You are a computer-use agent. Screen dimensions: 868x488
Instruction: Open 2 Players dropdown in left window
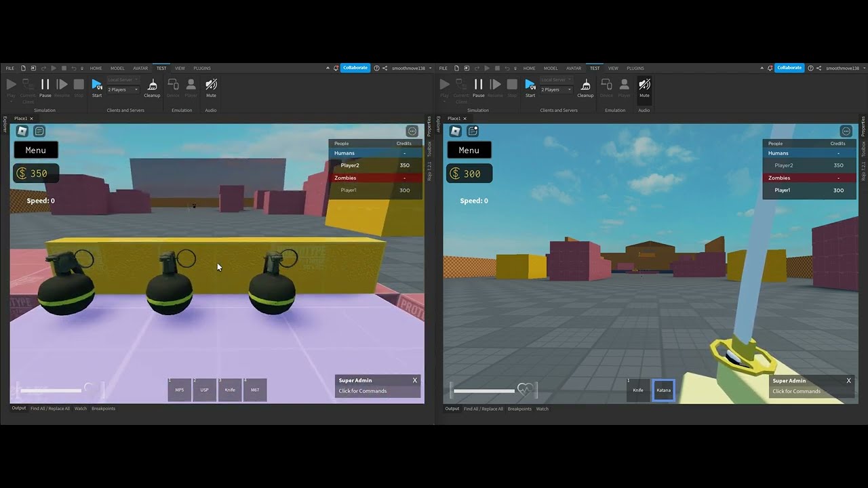(123, 89)
